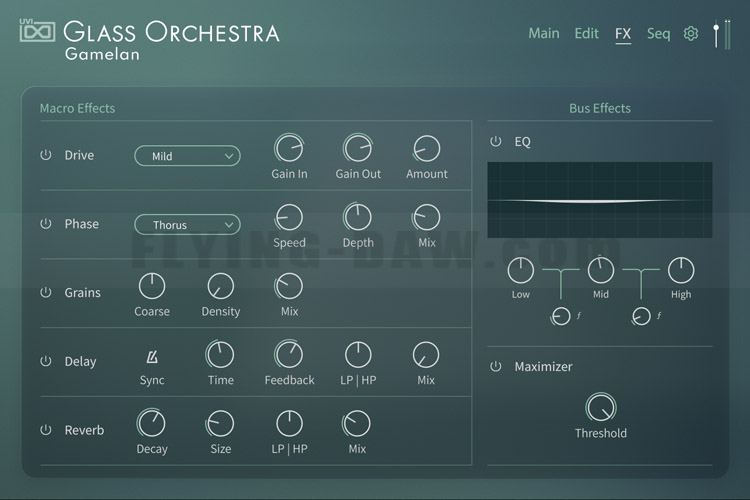This screenshot has width=750, height=500.
Task: Click the master volume slider at top right
Action: pyautogui.click(x=716, y=34)
